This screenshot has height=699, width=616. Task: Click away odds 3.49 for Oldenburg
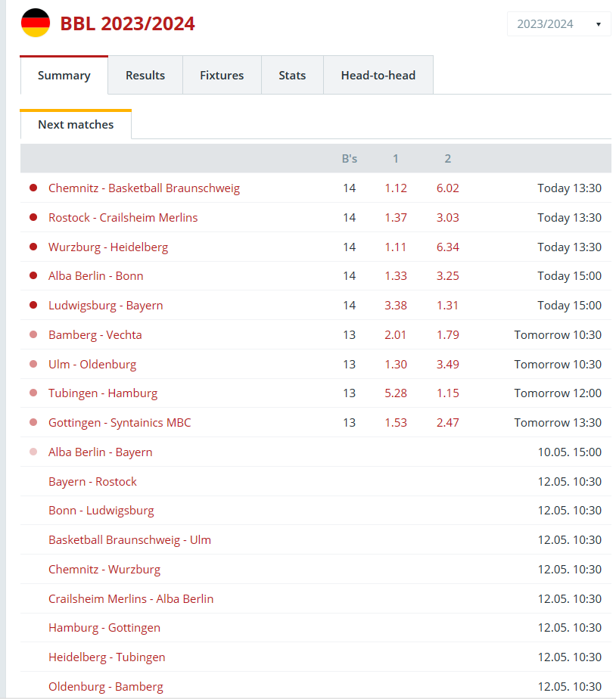click(447, 364)
